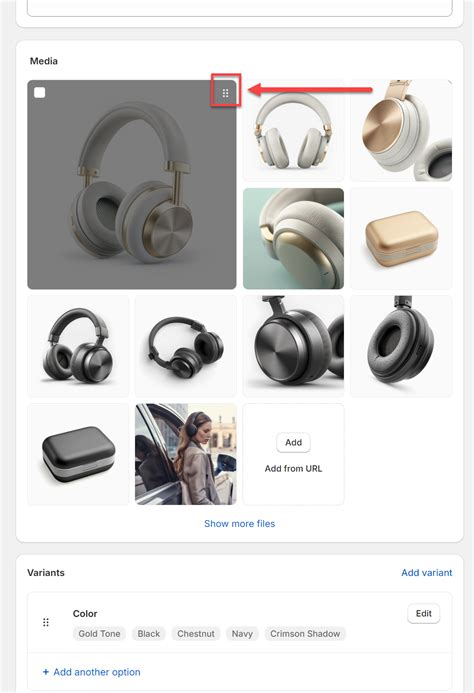Viewport: 474px width, 693px height.
Task: Select the Gold Tone color tag
Action: click(99, 634)
